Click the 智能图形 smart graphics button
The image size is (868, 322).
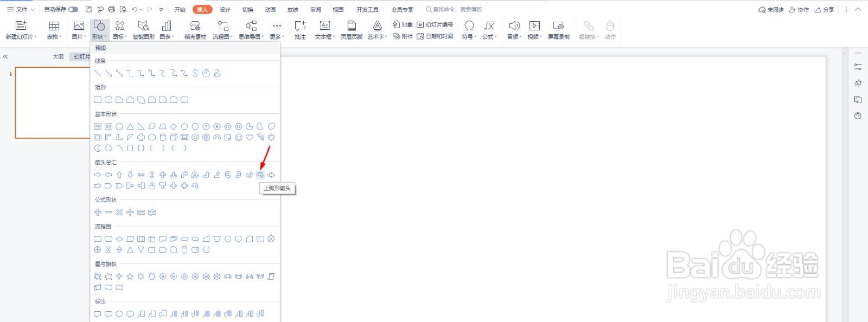(x=144, y=30)
